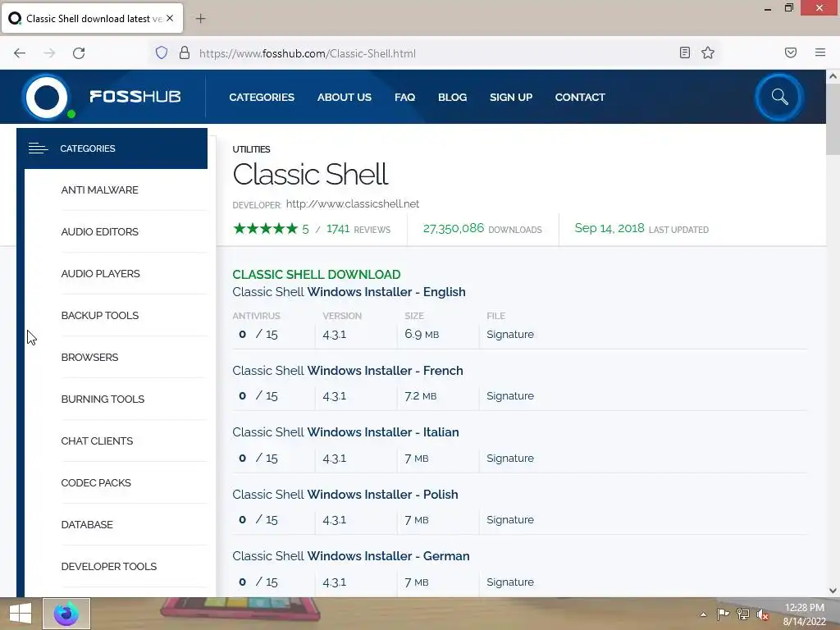Show hidden system tray icons

703,614
